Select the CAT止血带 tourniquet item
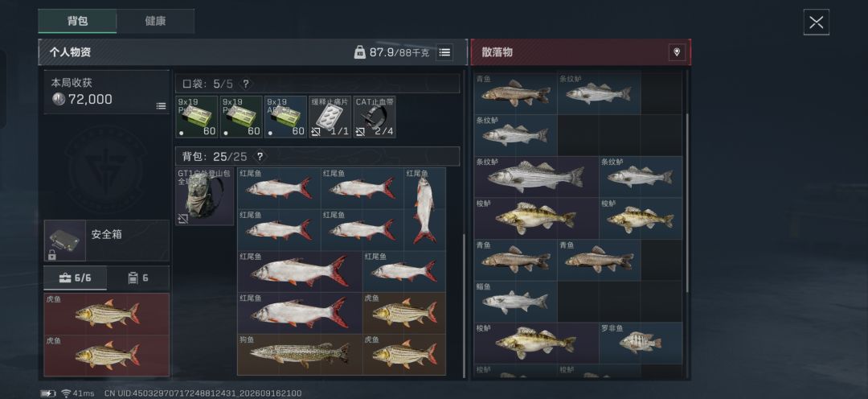 (375, 117)
